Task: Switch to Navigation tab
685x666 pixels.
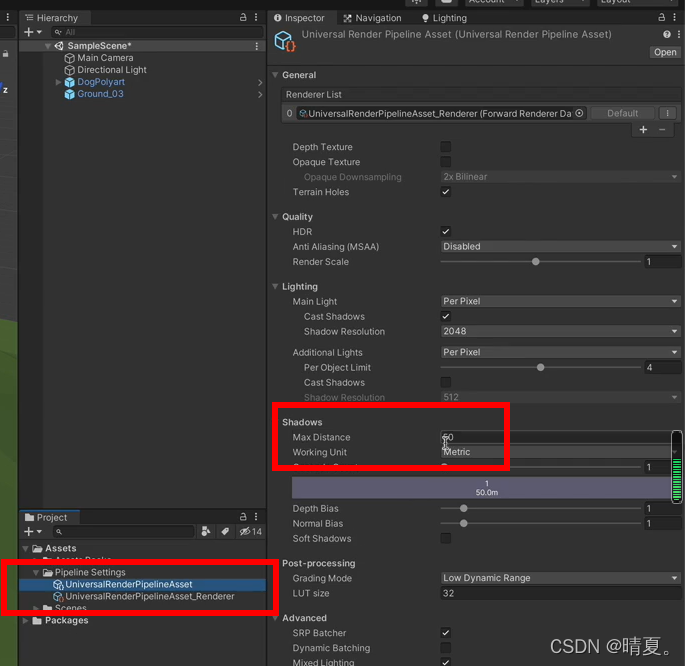Action: click(x=372, y=18)
